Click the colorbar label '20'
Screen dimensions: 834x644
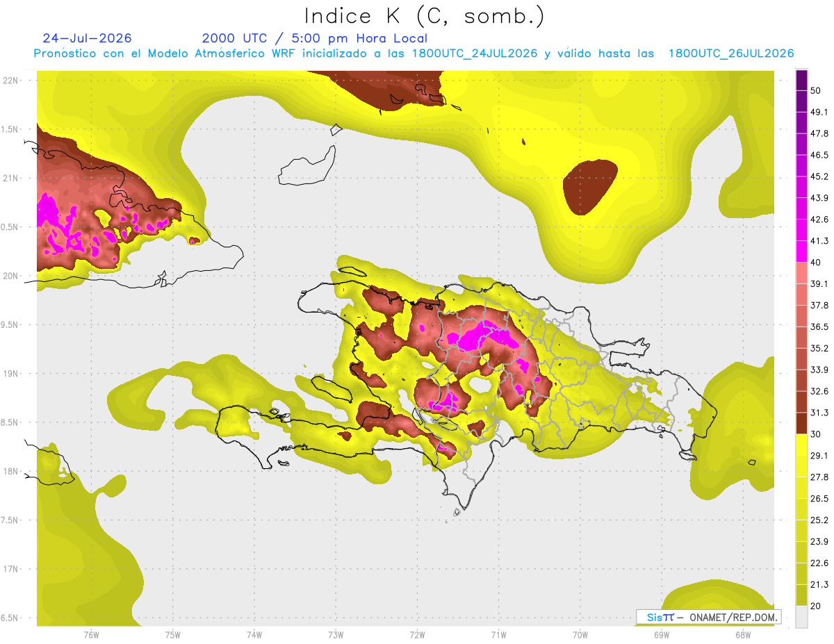(815, 606)
